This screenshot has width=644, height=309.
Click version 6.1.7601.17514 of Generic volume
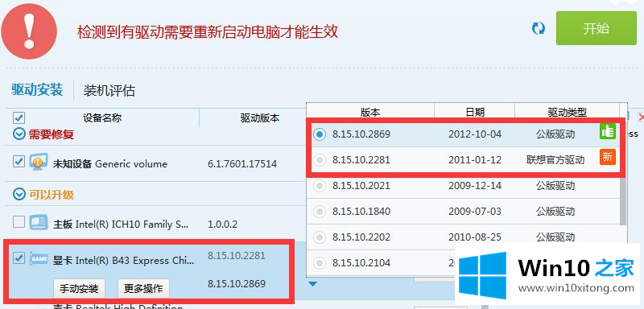coord(242,164)
